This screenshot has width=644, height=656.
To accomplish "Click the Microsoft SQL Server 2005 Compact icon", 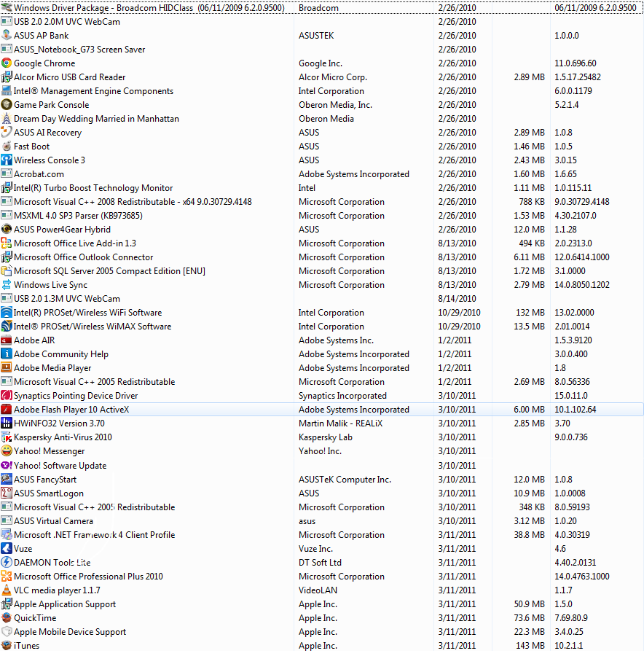I will [x=7, y=270].
